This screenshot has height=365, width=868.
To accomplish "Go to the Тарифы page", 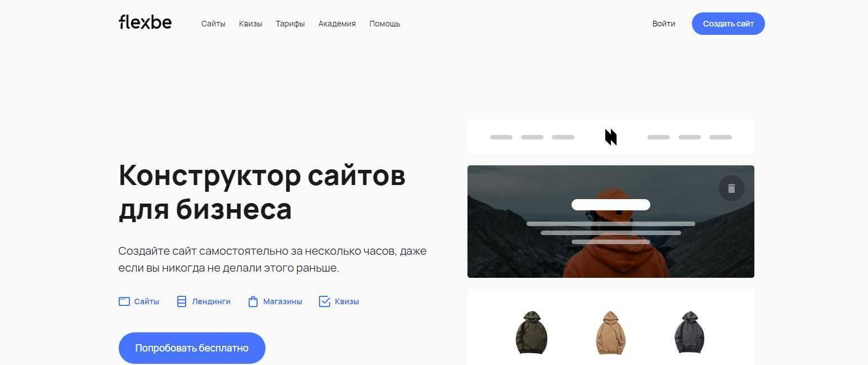I will pyautogui.click(x=290, y=24).
